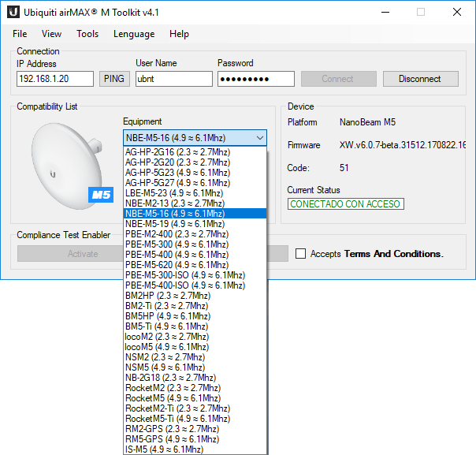
Task: Select locoM2 from equipment list
Action: pos(195,337)
